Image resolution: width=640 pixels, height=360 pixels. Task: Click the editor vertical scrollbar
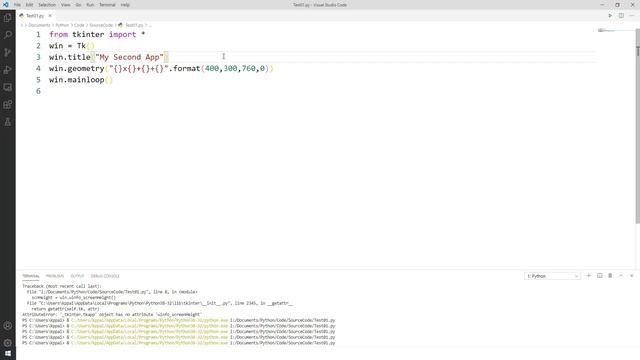pyautogui.click(x=638, y=127)
